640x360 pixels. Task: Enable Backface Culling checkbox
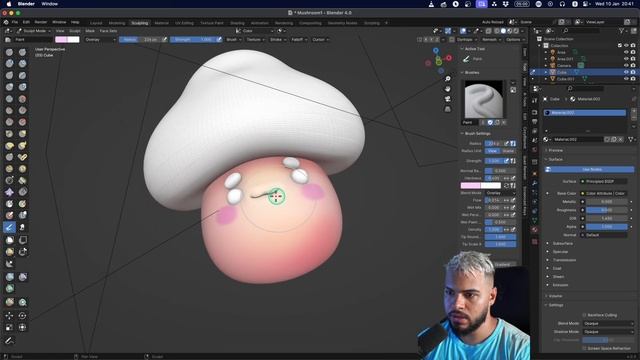pyautogui.click(x=584, y=315)
